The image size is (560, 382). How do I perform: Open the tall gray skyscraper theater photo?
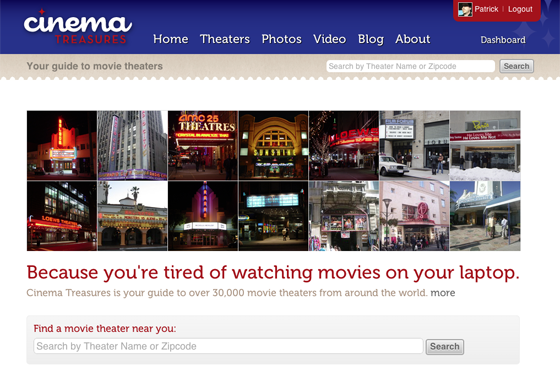click(x=132, y=145)
